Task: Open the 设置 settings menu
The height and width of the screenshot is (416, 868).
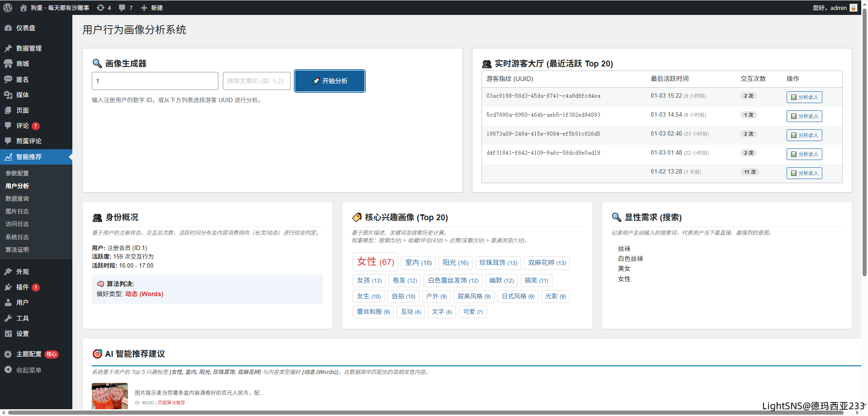Action: click(x=23, y=334)
